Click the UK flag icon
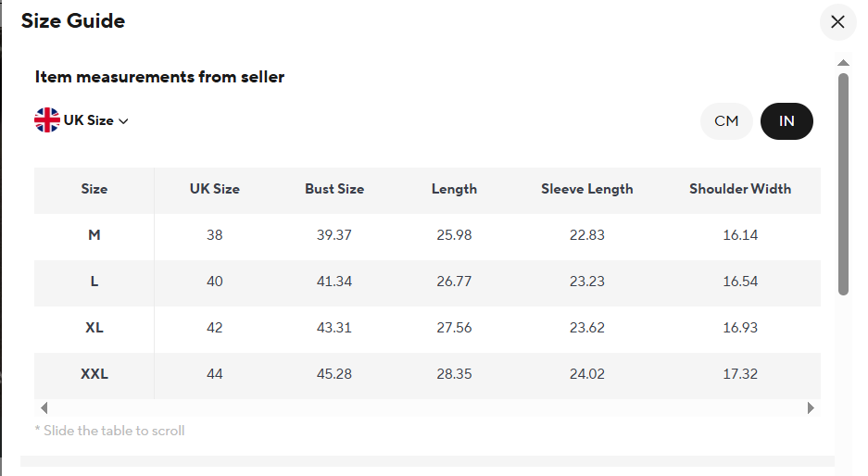The height and width of the screenshot is (476, 868). pos(47,120)
